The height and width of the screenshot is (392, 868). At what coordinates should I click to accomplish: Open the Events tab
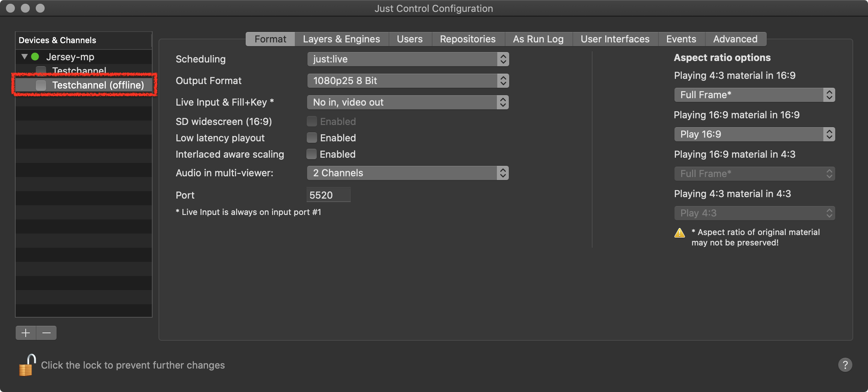click(x=681, y=39)
